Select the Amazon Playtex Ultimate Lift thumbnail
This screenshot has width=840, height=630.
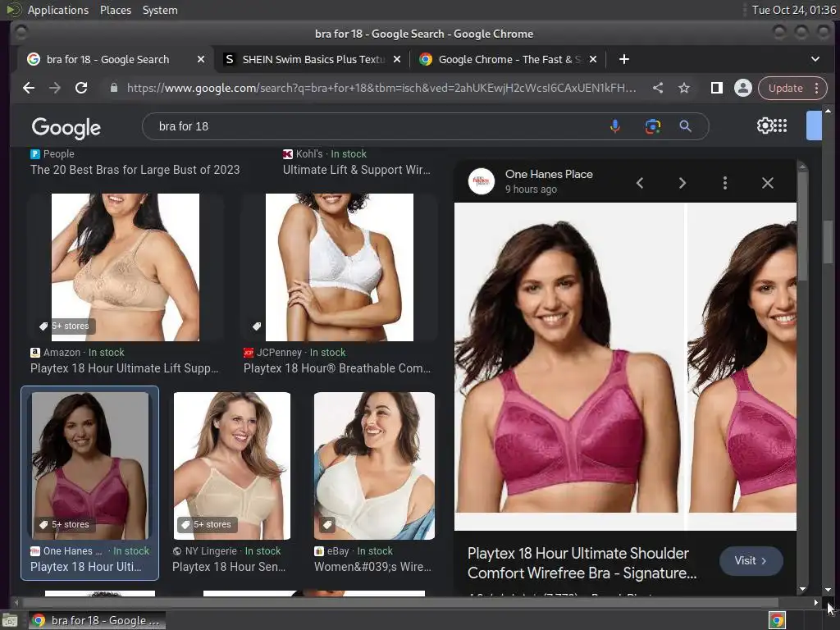pyautogui.click(x=126, y=267)
